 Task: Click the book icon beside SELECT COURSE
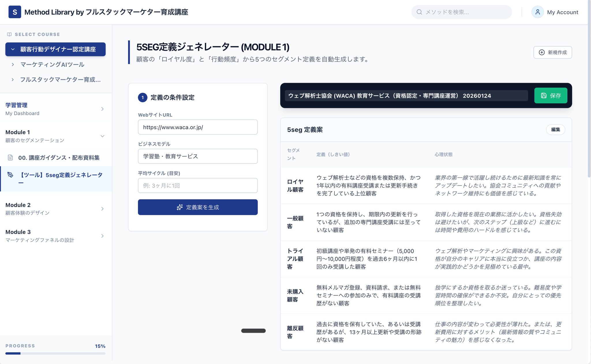pos(9,34)
